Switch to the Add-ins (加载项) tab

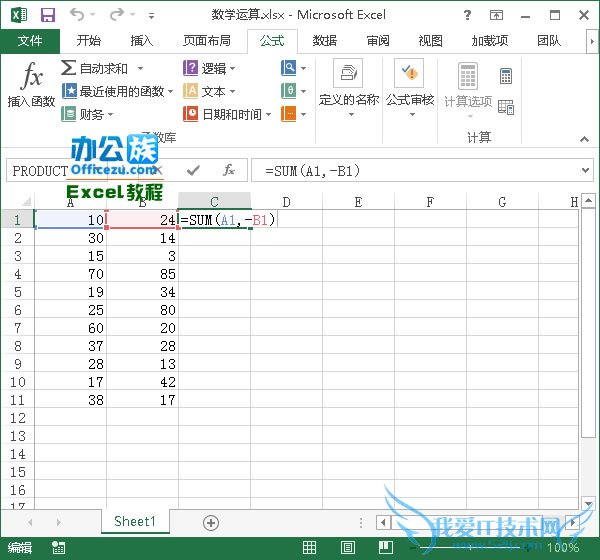pos(490,41)
